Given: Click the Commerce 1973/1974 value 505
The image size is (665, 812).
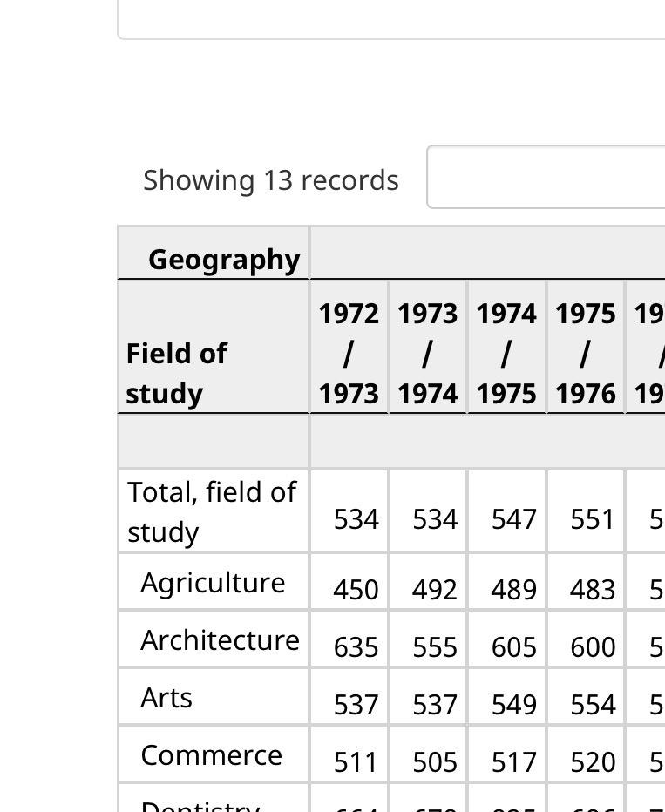Looking at the screenshot, I should click(x=435, y=762).
